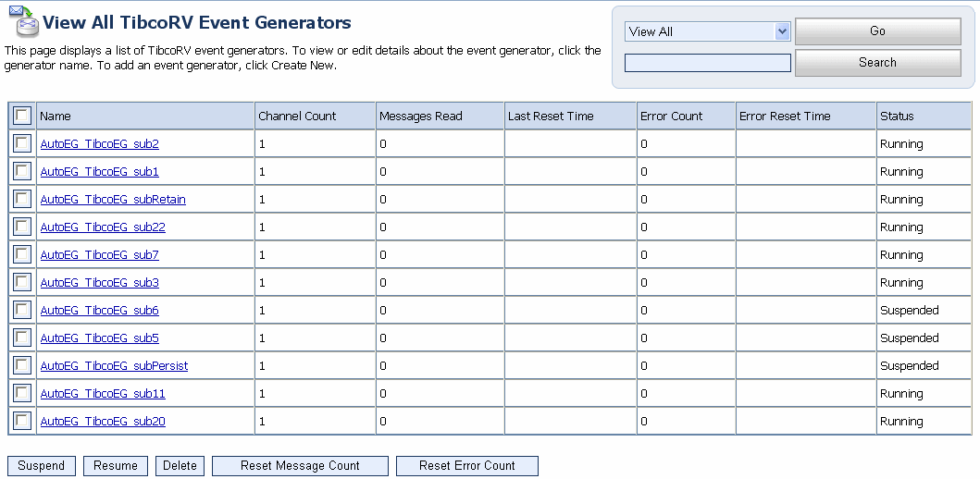Click the Delete button
980x479 pixels.
coord(180,466)
